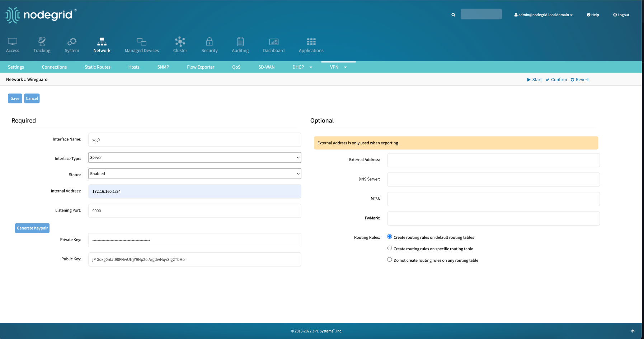Open the search magnifier icon
The width and height of the screenshot is (644, 339).
tap(453, 15)
